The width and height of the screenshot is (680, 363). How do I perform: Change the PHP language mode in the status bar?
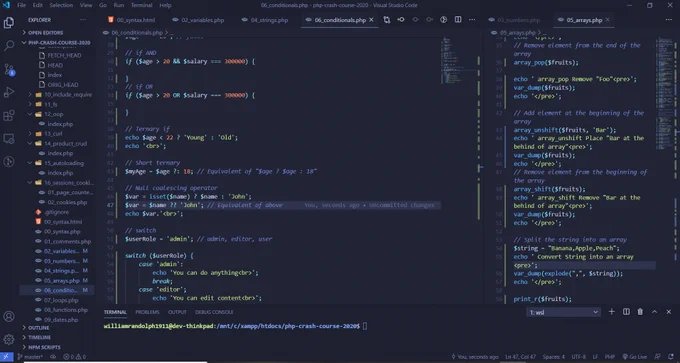611,357
